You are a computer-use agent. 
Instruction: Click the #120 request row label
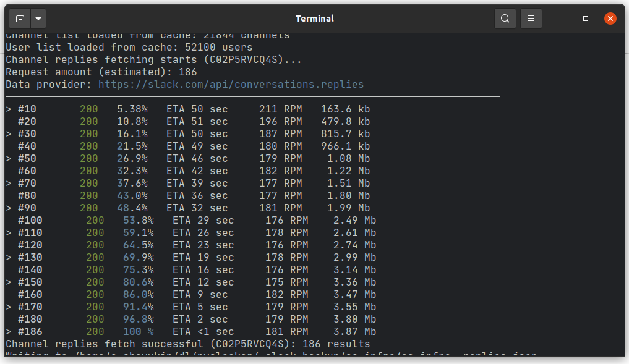coord(30,245)
